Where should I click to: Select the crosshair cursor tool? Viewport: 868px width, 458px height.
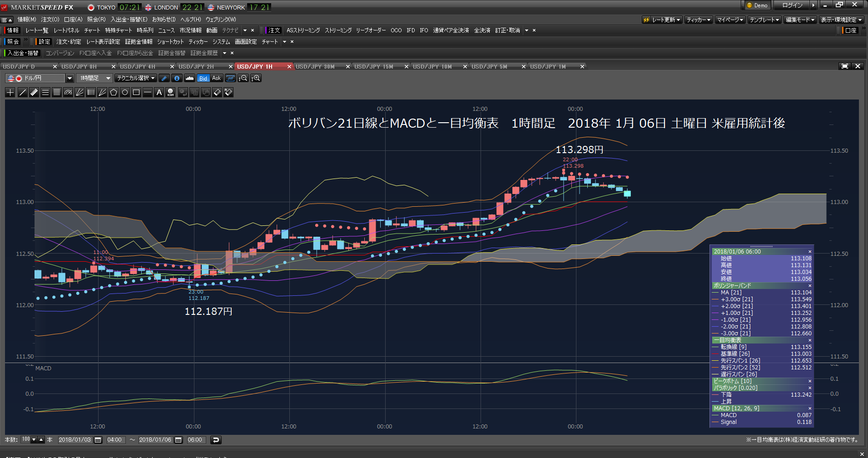[x=10, y=93]
